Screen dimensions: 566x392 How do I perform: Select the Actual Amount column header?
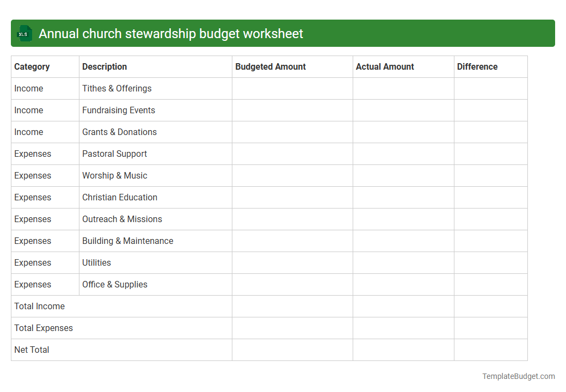pyautogui.click(x=385, y=66)
